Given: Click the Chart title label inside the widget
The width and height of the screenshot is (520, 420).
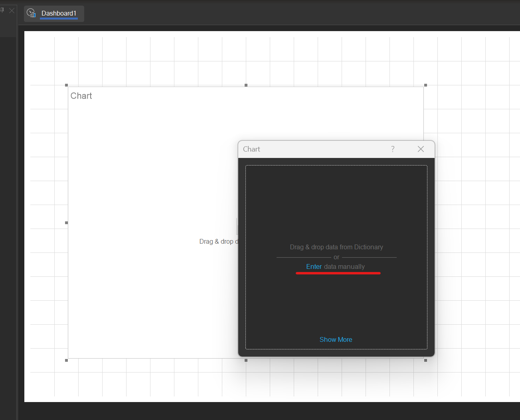Looking at the screenshot, I should (x=81, y=96).
